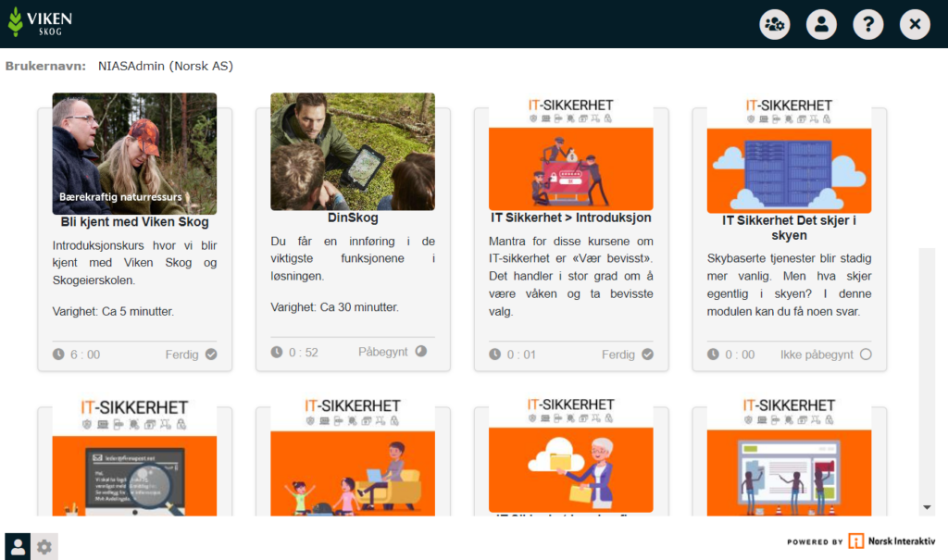
Task: Click the Viken Skog logo
Action: click(x=40, y=22)
